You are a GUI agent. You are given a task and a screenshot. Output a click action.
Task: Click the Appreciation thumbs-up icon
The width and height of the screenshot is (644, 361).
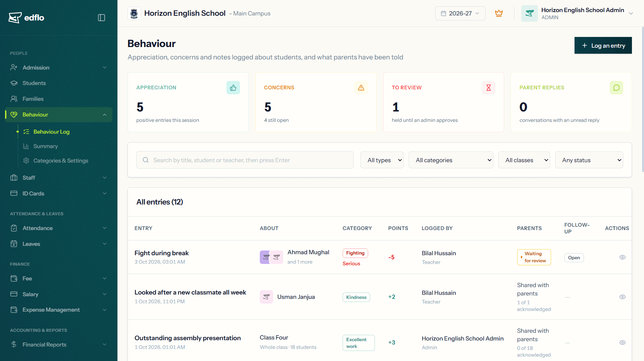233,88
